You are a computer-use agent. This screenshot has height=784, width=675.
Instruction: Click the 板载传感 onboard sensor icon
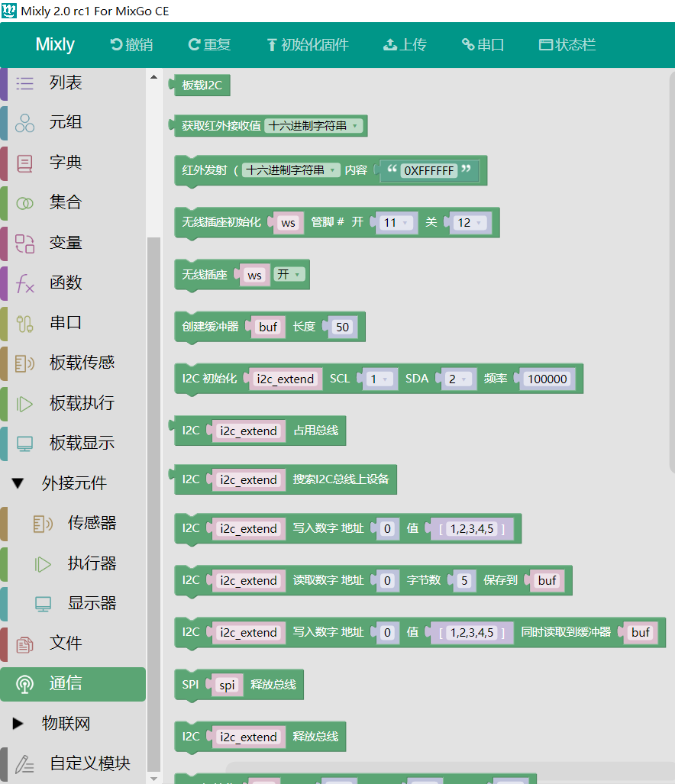click(x=24, y=363)
